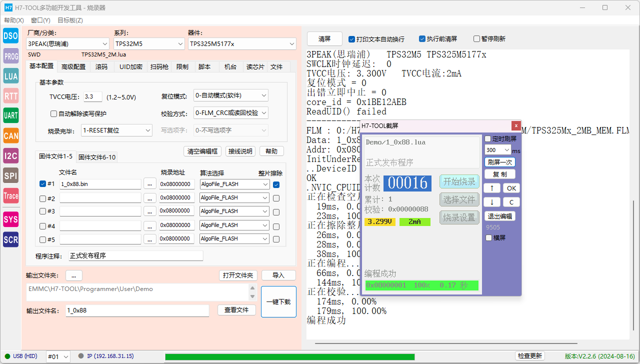Open the SCR sidebar icon
Image resolution: width=640 pixels, height=364 pixels.
pyautogui.click(x=10, y=239)
